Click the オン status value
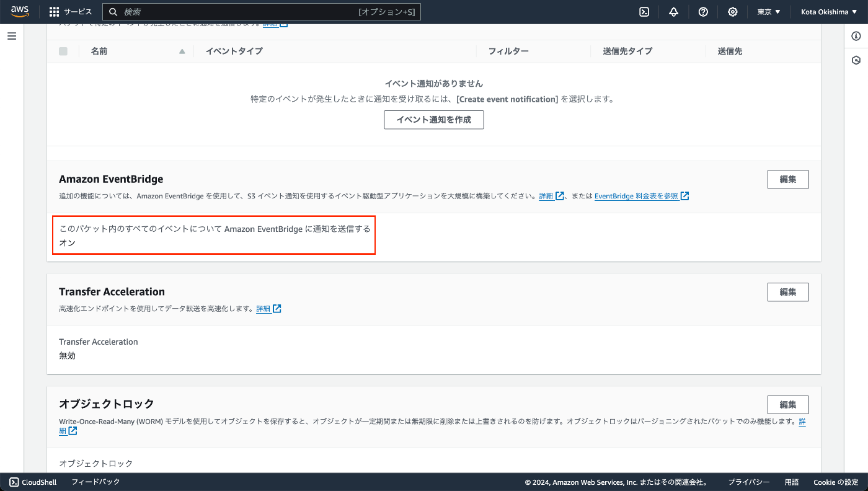 point(67,243)
